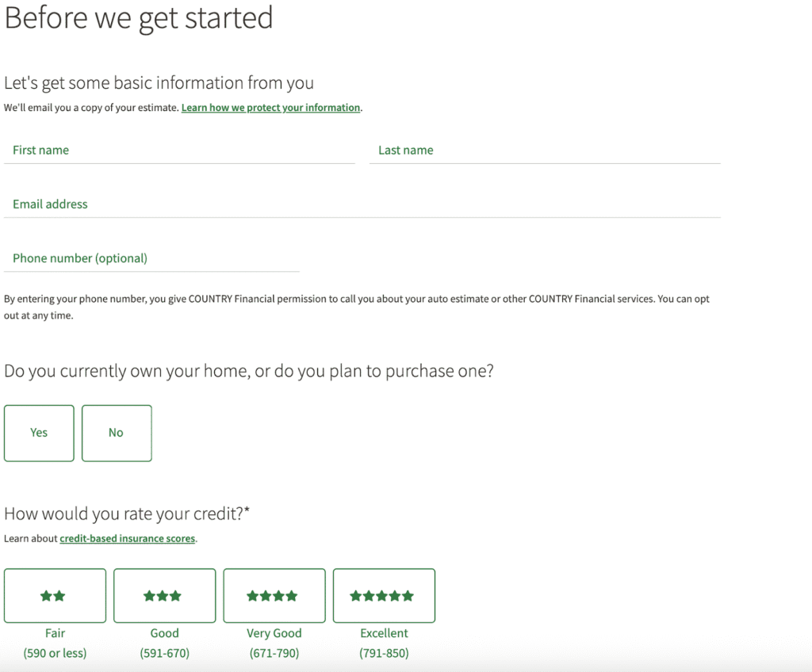Click the '(791-850)' score range text
Image resolution: width=812 pixels, height=672 pixels.
click(384, 654)
